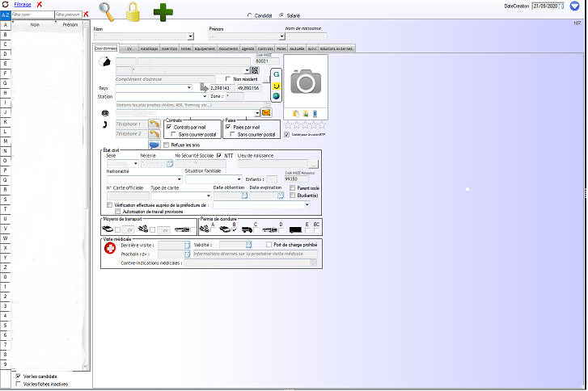Check the Port de charge prohibé box
The image size is (588, 391).
pos(269,244)
